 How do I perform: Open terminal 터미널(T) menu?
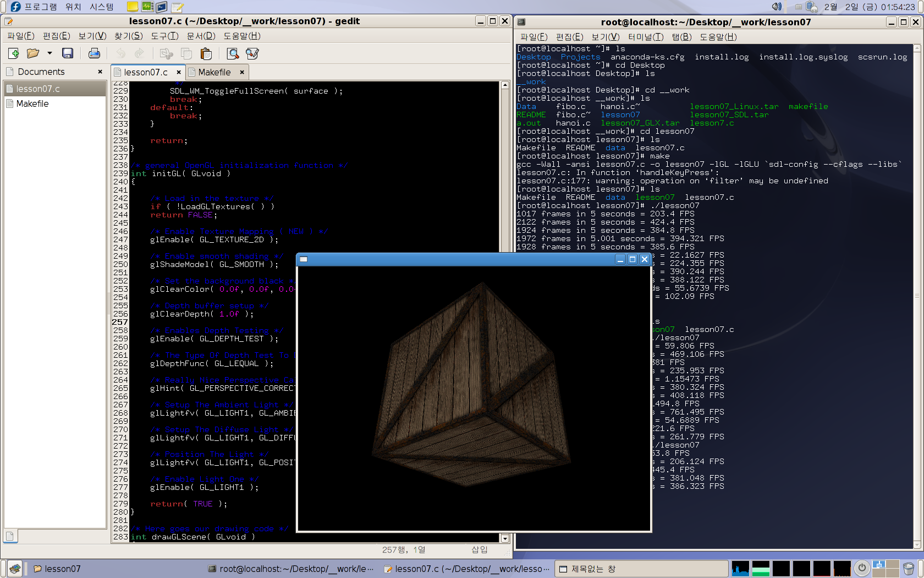point(646,37)
